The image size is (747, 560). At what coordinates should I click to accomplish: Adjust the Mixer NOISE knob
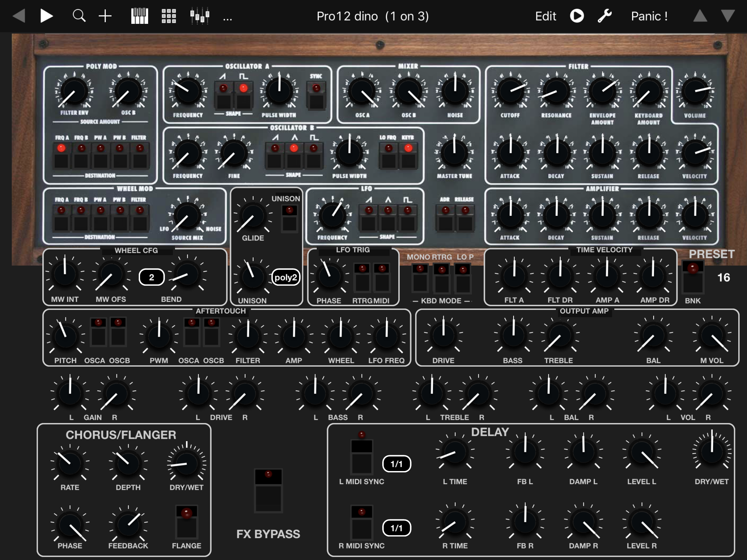[x=455, y=90]
